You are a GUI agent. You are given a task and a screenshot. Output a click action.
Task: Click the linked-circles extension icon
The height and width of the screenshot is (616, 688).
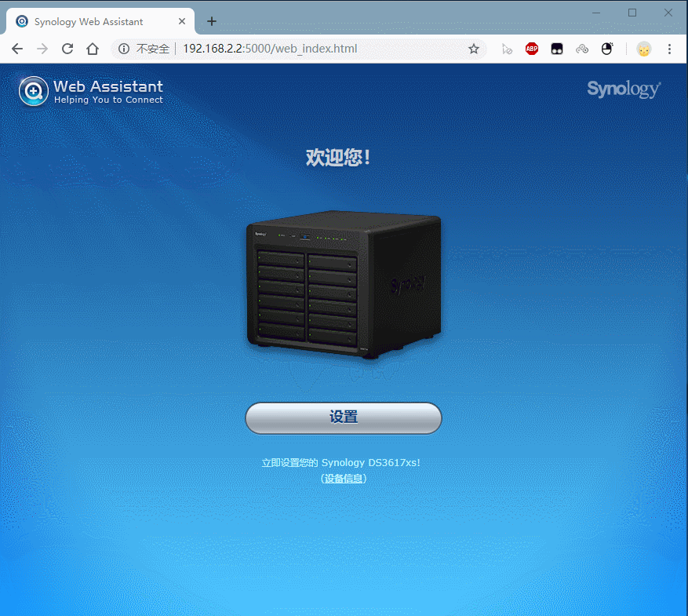pos(582,49)
